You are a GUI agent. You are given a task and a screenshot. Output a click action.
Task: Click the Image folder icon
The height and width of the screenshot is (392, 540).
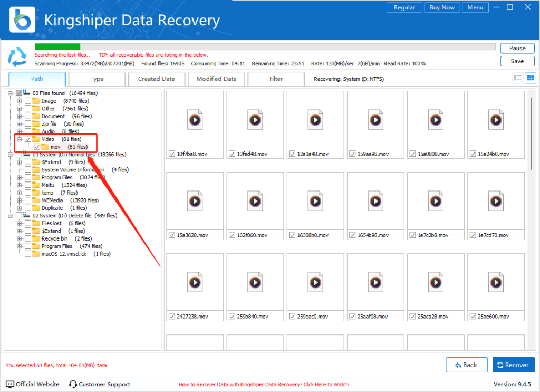pyautogui.click(x=36, y=101)
